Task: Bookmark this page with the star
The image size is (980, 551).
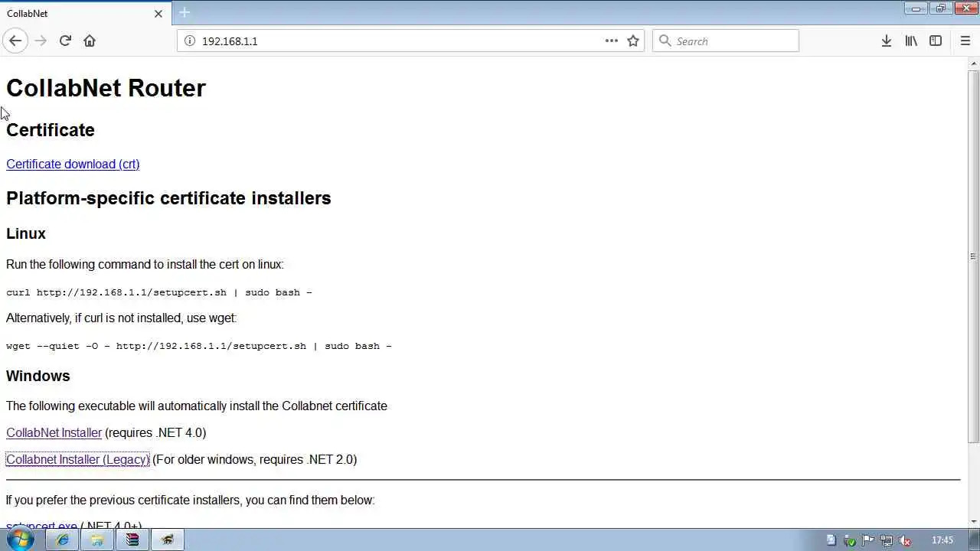Action: pos(633,41)
